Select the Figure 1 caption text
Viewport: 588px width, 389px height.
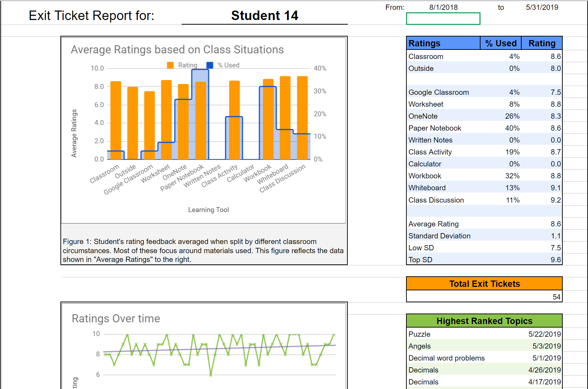203,251
